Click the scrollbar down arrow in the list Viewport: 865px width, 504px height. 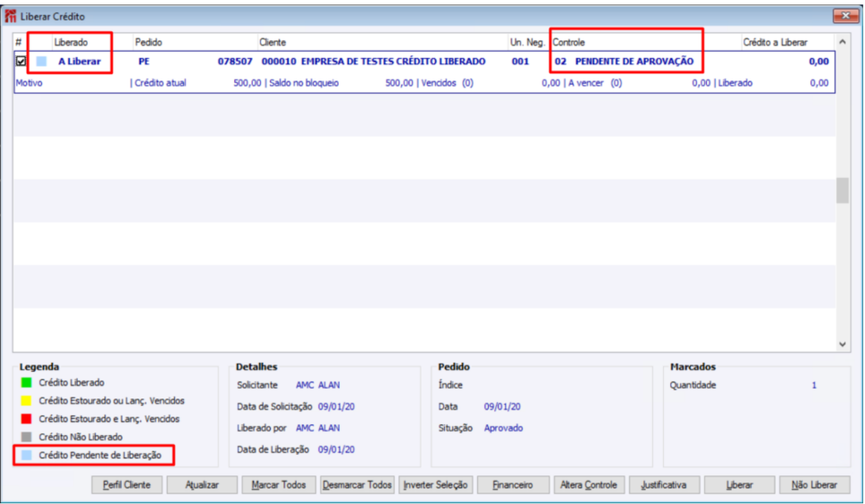843,344
